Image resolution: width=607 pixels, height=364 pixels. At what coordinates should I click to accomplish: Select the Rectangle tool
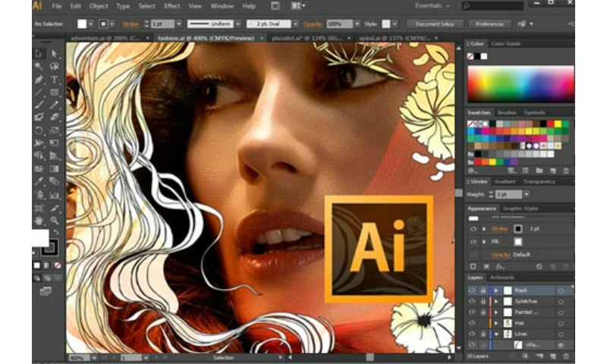click(54, 92)
